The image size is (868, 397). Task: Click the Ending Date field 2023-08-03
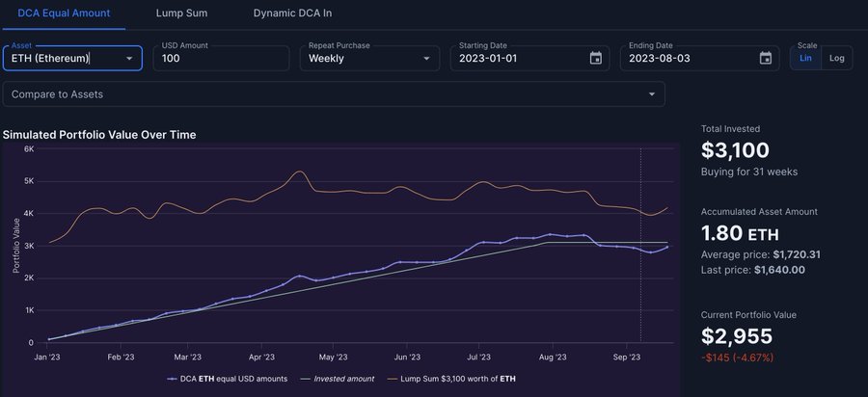[x=685, y=59]
